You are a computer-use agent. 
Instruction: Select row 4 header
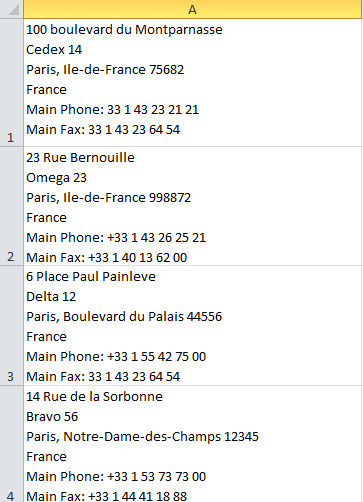[12, 444]
